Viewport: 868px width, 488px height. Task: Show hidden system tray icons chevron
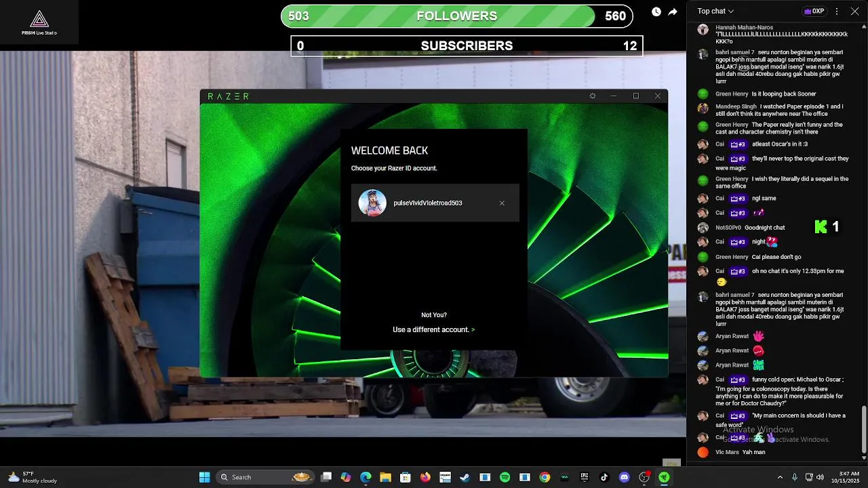coord(780,477)
